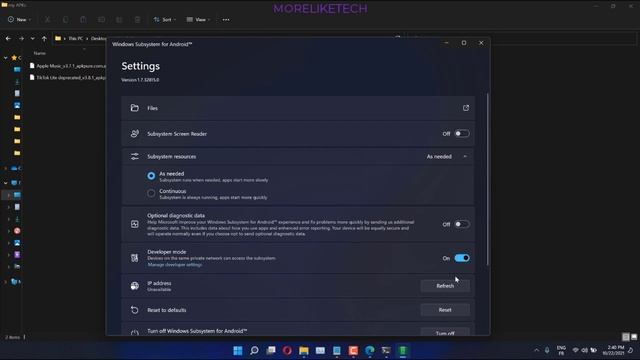Open recent locations dropdown arrow
The width and height of the screenshot is (640, 360).
[x=33, y=38]
